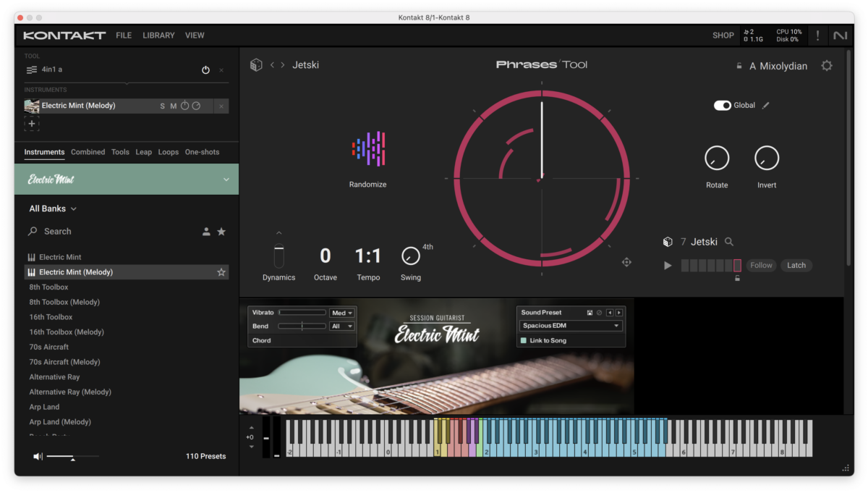The image size is (868, 493).
Task: Click the 4in1 a tool list icon
Action: click(x=32, y=70)
